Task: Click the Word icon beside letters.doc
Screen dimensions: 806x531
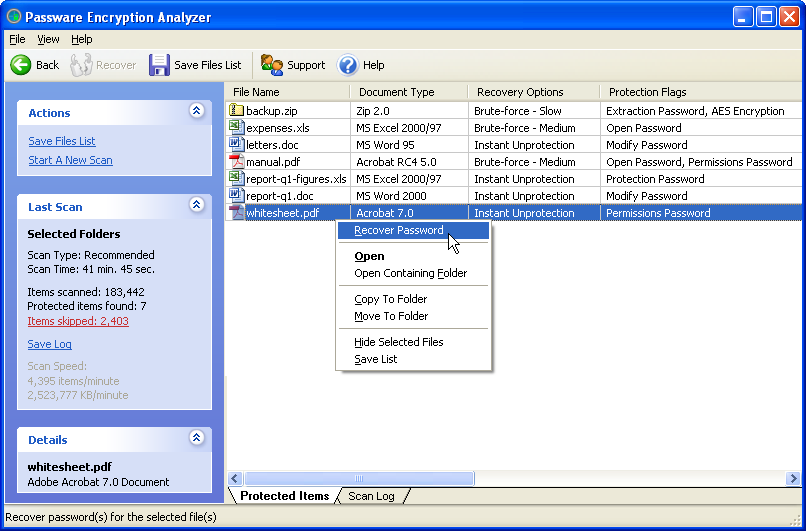Action: click(236, 144)
